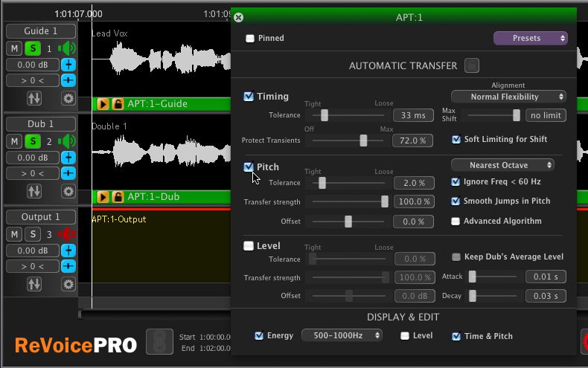Click the 33 ms tolerance field
The height and width of the screenshot is (368, 588).
[413, 115]
